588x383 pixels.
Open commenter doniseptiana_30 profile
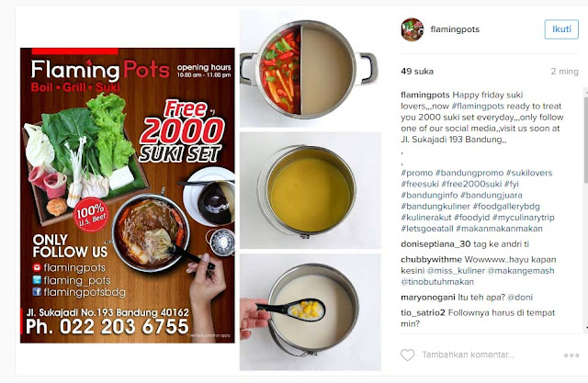point(435,244)
